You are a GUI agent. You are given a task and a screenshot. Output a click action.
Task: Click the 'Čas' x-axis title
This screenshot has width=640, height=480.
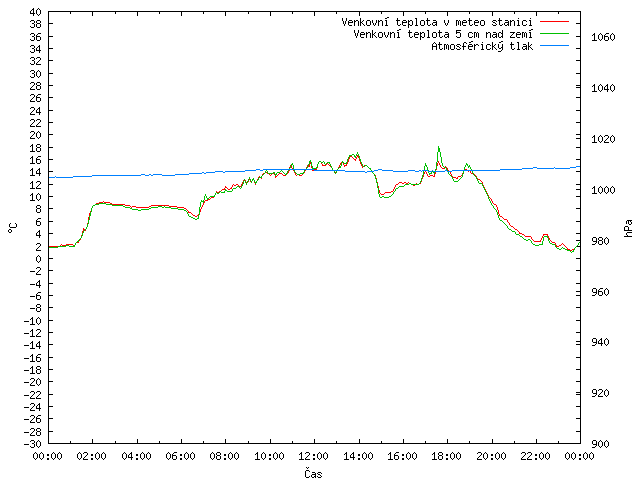pyautogui.click(x=313, y=473)
